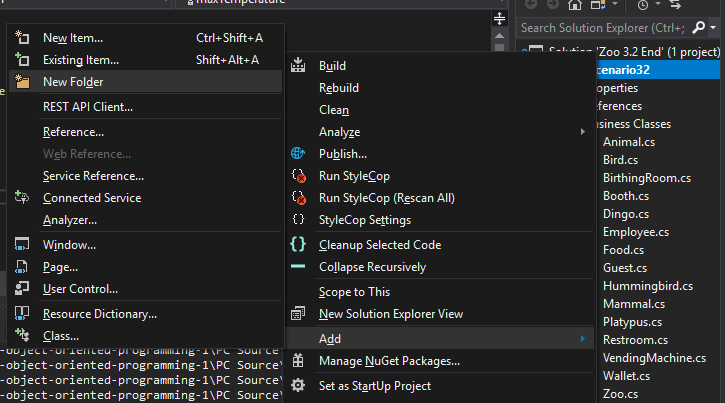This screenshot has height=403, width=725.
Task: Click the Cleanup Selected Code icon
Action: pyautogui.click(x=298, y=244)
